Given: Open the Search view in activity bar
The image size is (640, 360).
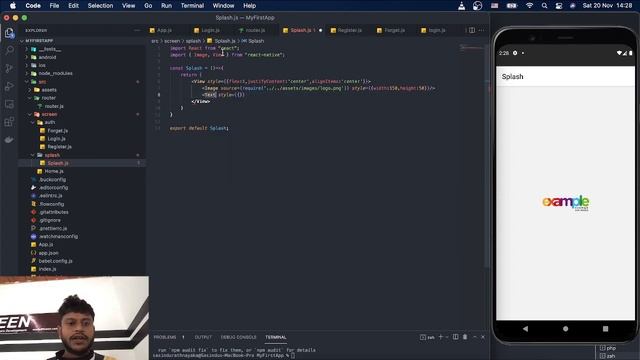Looking at the screenshot, I should point(9,50).
